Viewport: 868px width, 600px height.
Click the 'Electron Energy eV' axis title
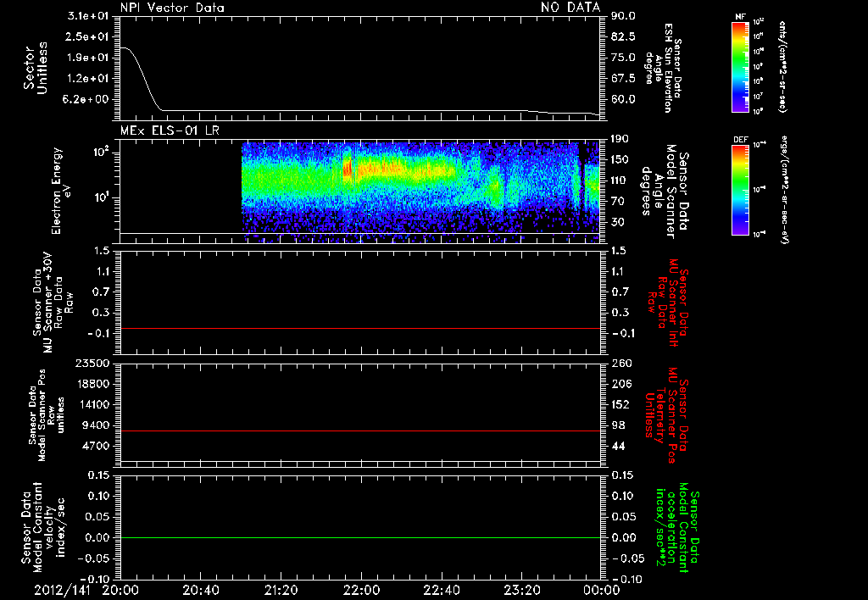coord(61,191)
